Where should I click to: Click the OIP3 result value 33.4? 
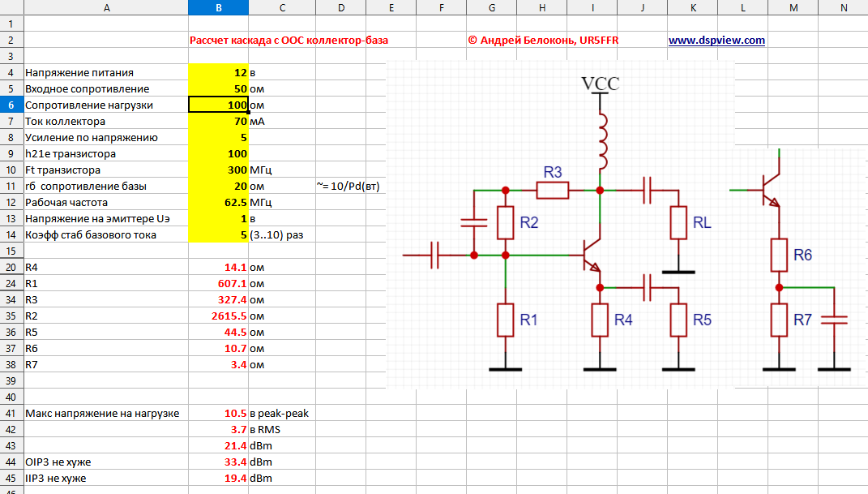click(218, 462)
